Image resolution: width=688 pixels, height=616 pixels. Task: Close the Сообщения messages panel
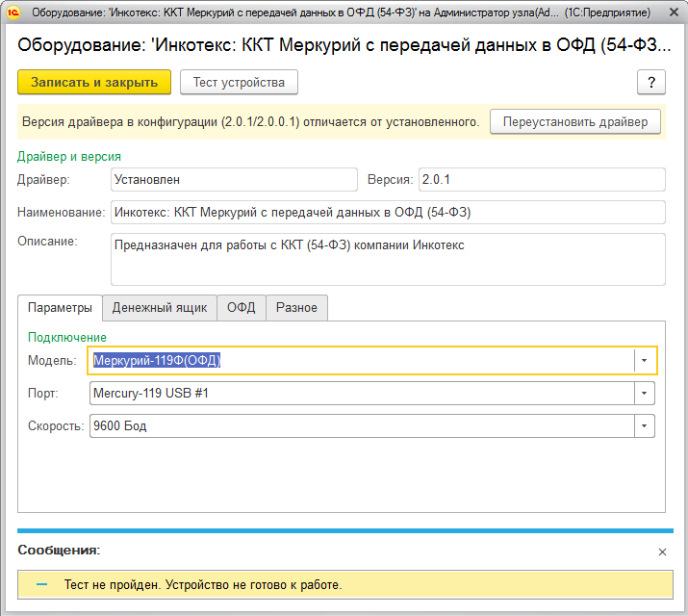[x=662, y=552]
